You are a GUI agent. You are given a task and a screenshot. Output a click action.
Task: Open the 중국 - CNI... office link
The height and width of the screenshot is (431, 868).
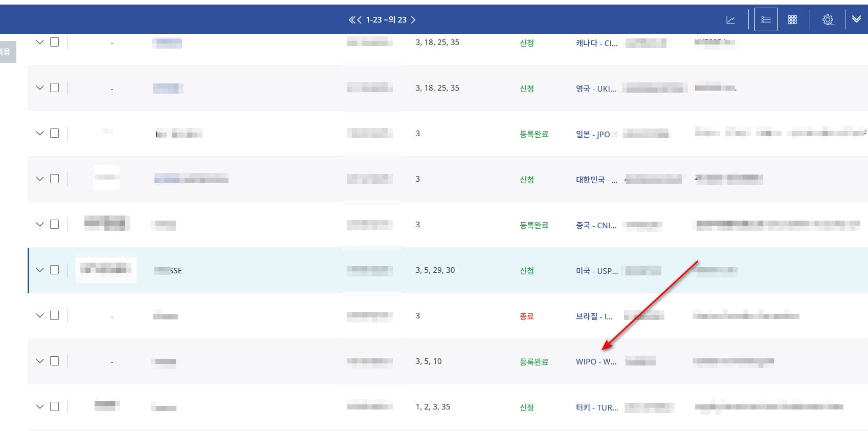596,225
